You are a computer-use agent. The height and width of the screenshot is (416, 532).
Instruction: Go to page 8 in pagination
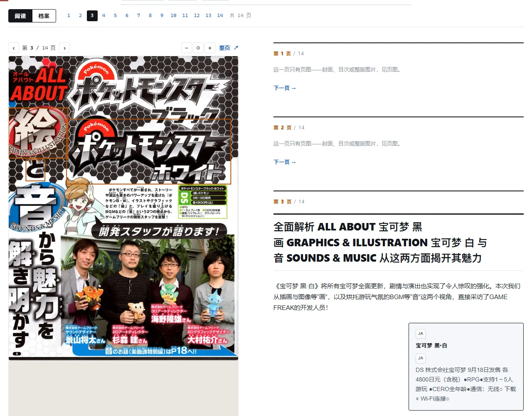[x=150, y=15]
